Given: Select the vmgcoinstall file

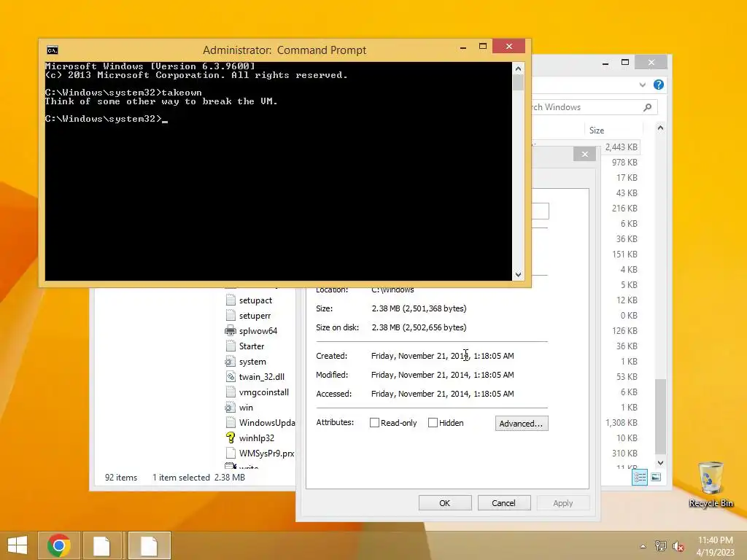Looking at the screenshot, I should click(x=264, y=392).
